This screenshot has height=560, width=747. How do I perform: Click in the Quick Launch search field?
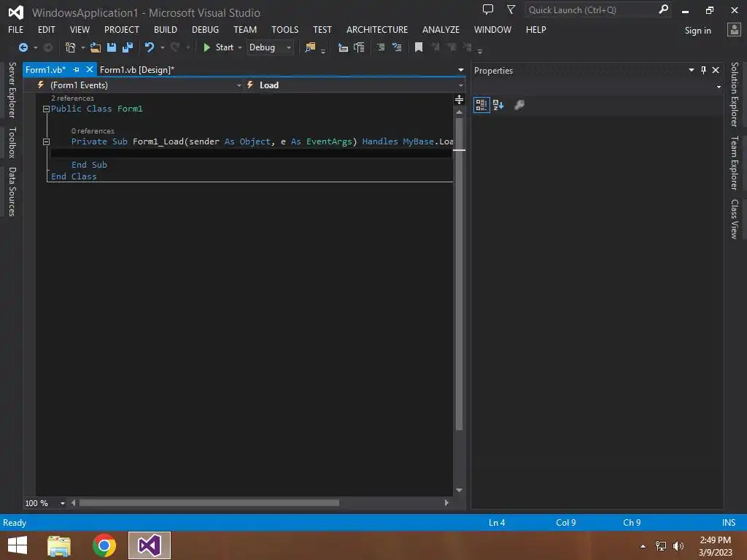(591, 10)
